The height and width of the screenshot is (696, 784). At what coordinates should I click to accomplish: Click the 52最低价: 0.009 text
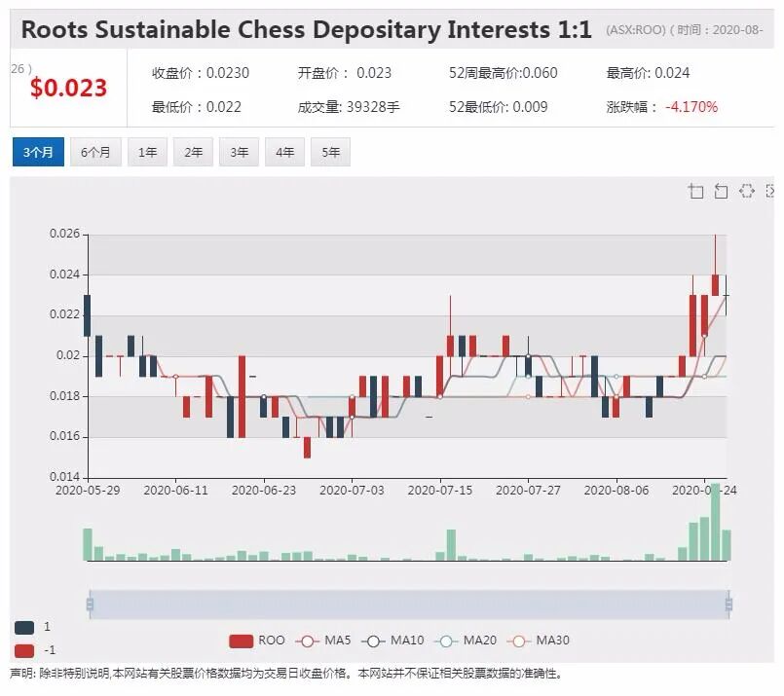click(x=498, y=107)
